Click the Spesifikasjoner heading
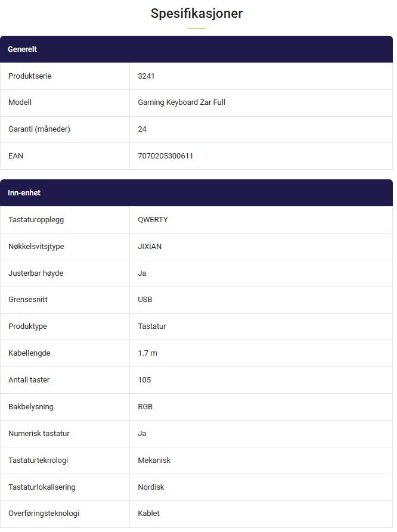397x532 pixels. [x=197, y=14]
